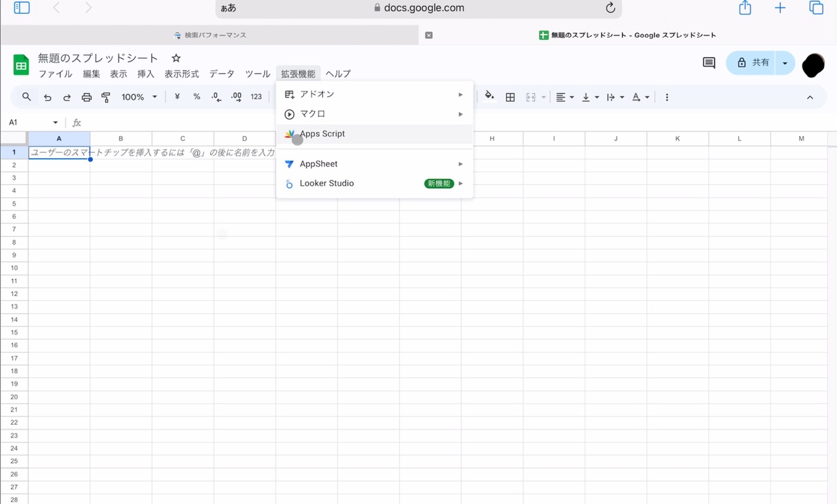Open the horizontal align dropdown
Viewport: 837px width, 504px height.
pos(565,97)
